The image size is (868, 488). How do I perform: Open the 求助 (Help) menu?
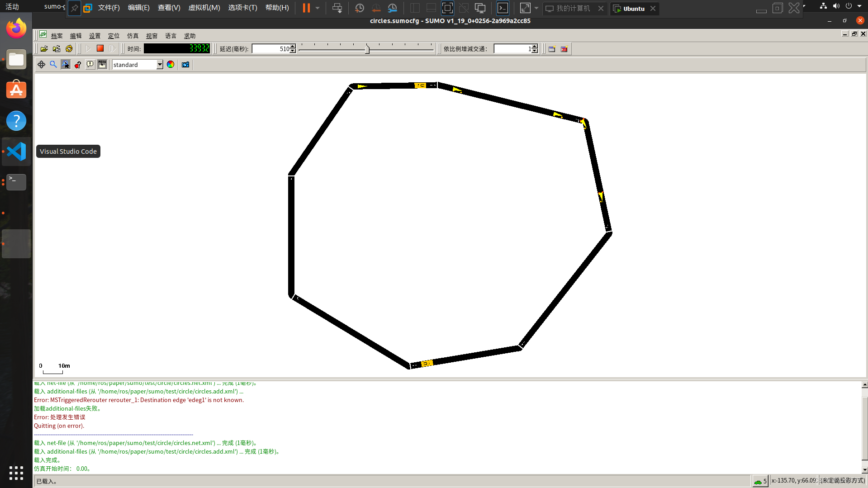190,36
